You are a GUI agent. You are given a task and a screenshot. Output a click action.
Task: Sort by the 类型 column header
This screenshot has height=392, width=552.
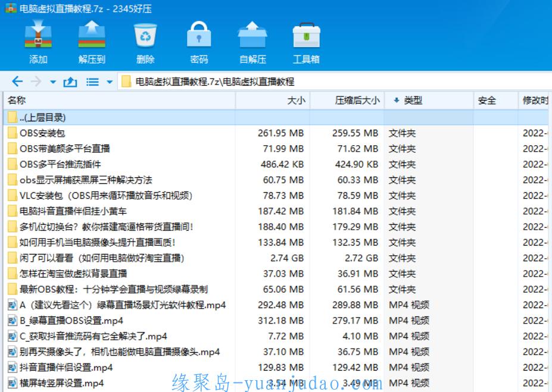point(429,100)
